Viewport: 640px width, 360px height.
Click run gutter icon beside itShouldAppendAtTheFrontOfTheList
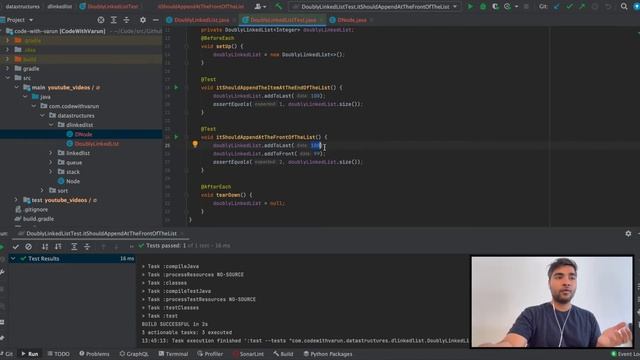pos(176,137)
